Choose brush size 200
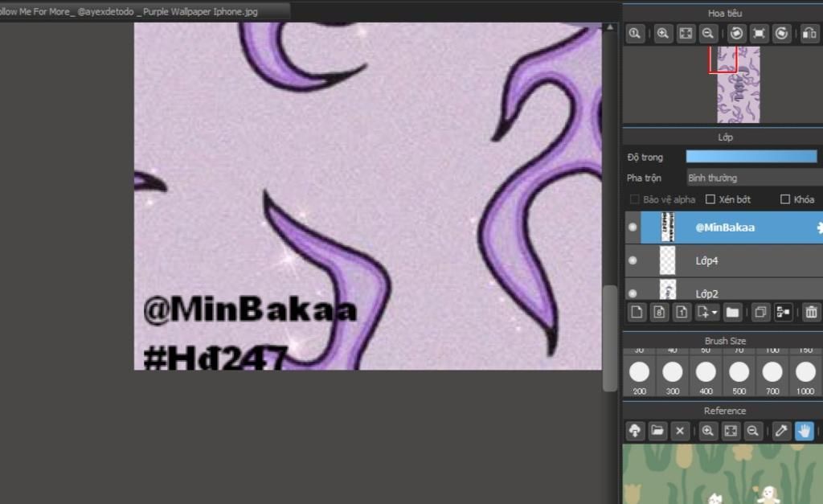The height and width of the screenshot is (504, 823). pyautogui.click(x=639, y=377)
